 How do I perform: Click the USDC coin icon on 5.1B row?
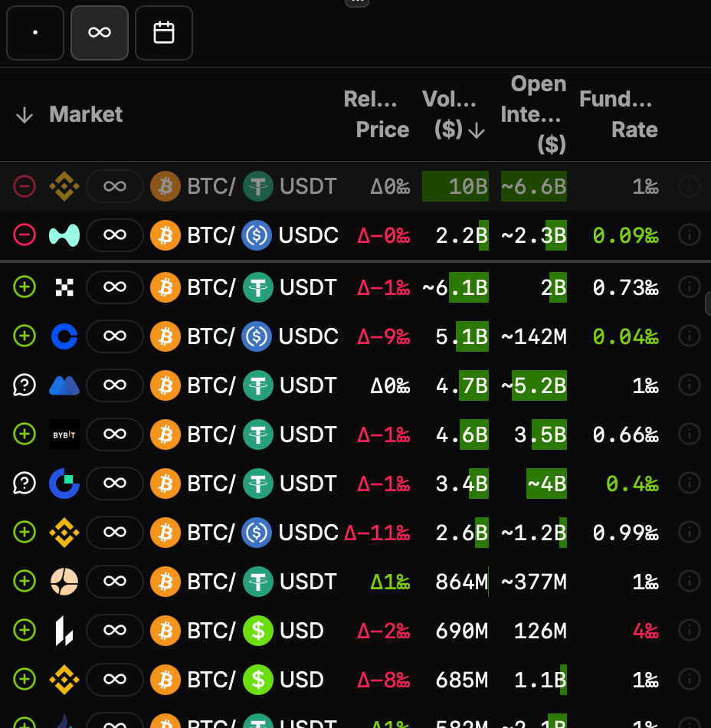click(257, 336)
